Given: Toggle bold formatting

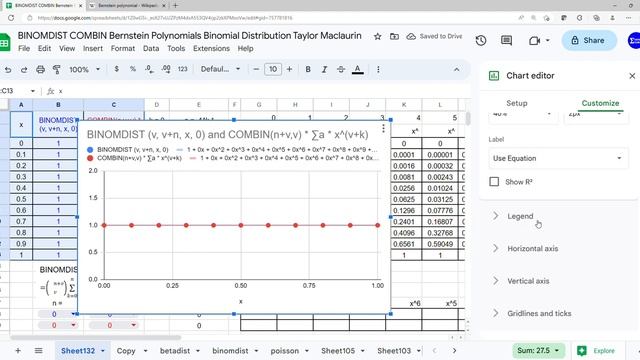Looking at the screenshot, I should (x=308, y=69).
